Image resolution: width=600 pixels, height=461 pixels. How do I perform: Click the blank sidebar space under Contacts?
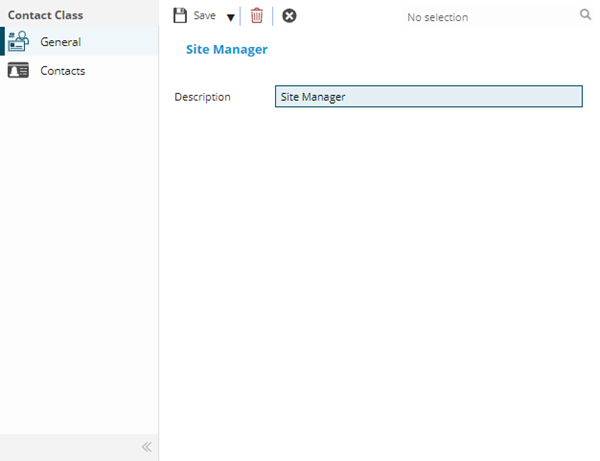[79, 250]
